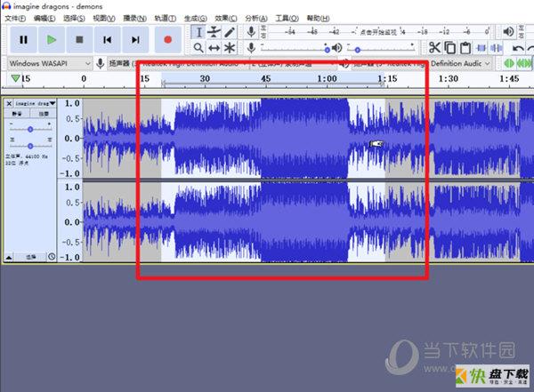
Task: Click the microphone icon in the device toolbar
Action: point(100,63)
